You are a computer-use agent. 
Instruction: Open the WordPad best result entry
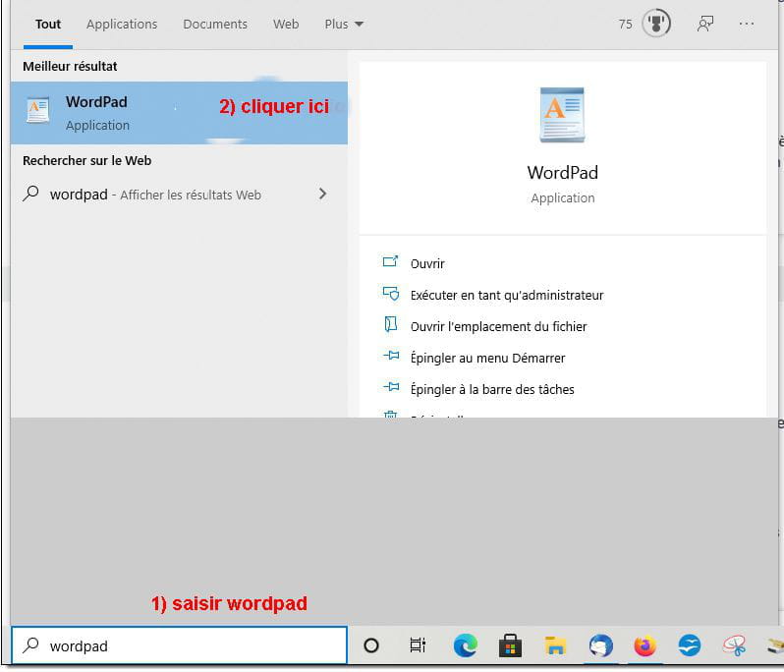[x=179, y=113]
